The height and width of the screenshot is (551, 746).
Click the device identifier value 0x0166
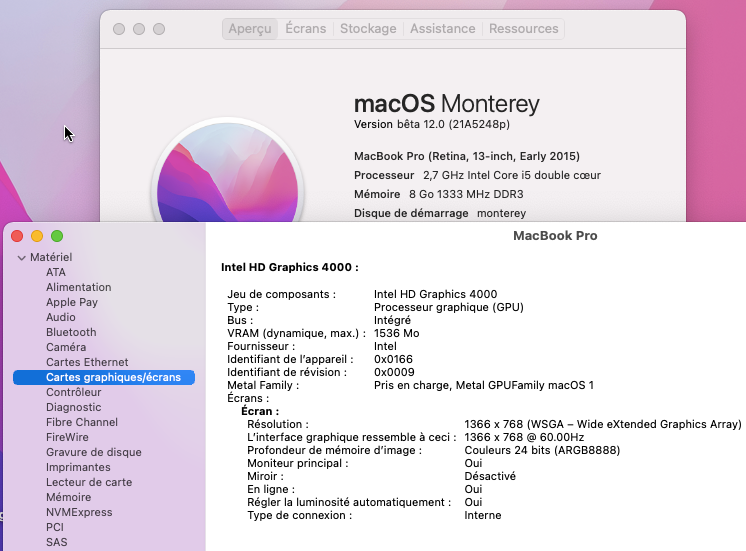coord(393,359)
